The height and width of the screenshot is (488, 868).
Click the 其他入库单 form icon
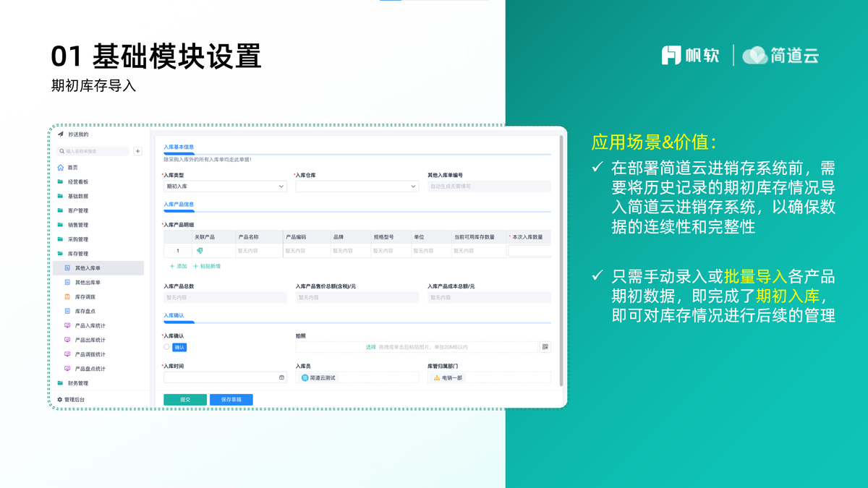click(67, 268)
